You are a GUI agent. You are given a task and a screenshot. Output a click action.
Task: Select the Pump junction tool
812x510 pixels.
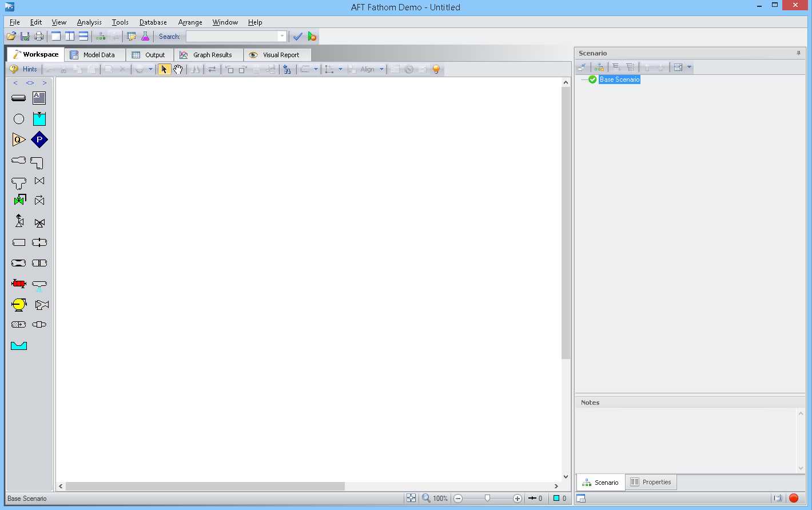pyautogui.click(x=19, y=305)
